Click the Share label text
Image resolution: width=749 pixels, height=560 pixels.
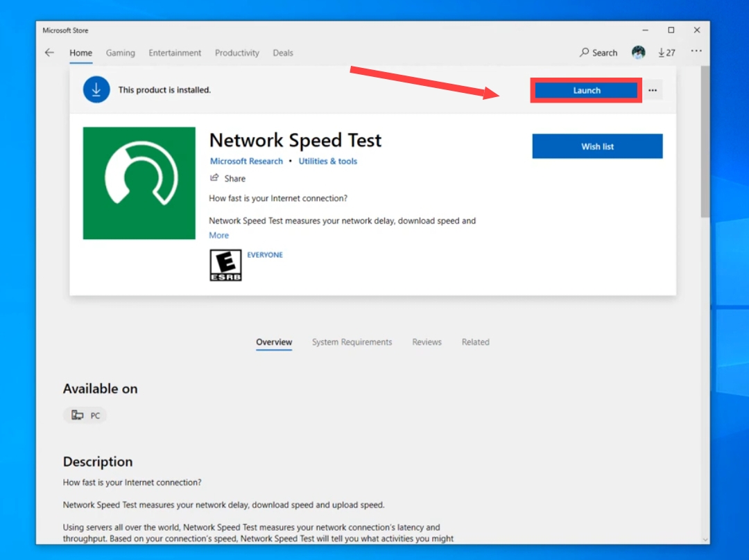coord(235,179)
